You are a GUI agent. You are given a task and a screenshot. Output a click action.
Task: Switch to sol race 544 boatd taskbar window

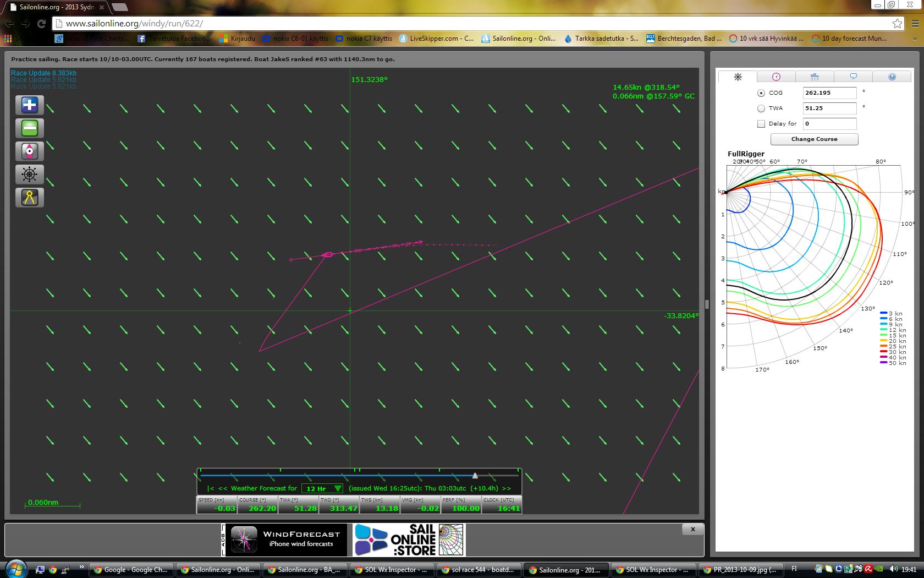(x=479, y=570)
